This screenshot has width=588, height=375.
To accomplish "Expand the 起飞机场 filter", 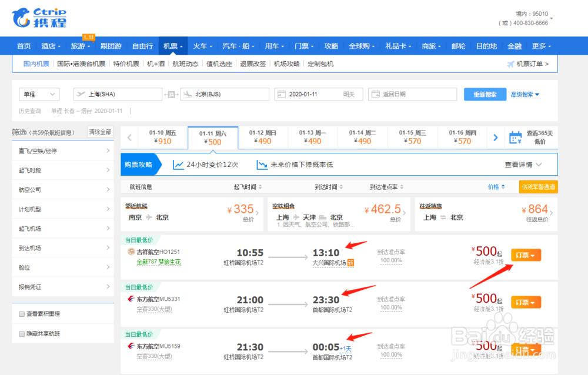I will pyautogui.click(x=63, y=229).
